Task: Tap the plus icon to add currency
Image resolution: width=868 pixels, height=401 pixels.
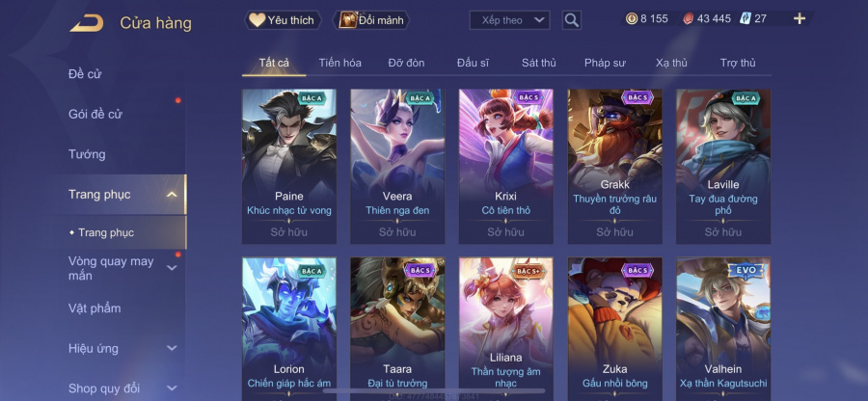Action: [800, 19]
